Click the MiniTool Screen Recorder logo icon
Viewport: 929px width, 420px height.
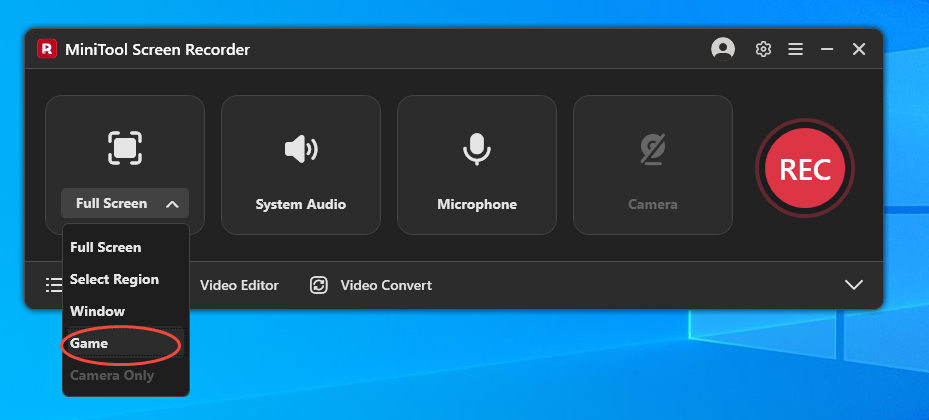pyautogui.click(x=47, y=49)
